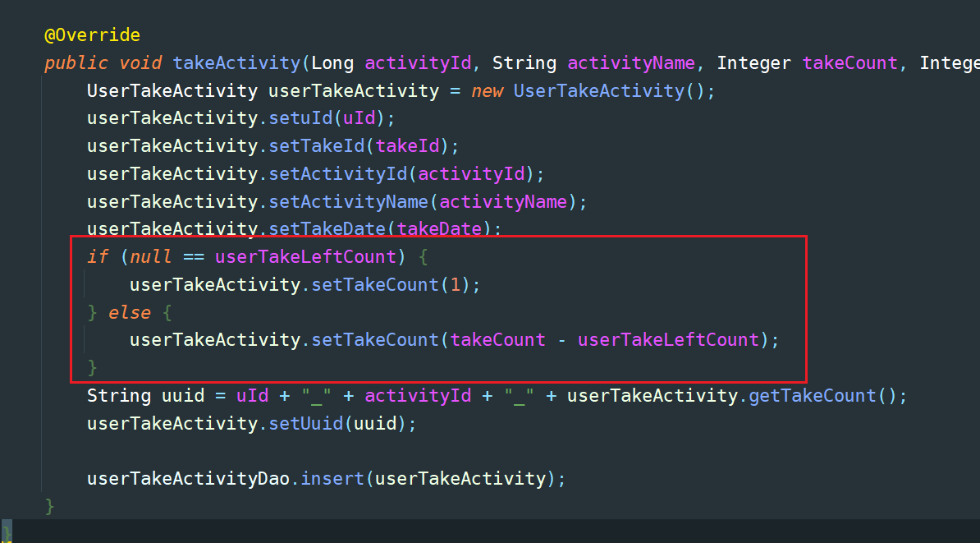Click the takeActivity method name

coord(236,63)
